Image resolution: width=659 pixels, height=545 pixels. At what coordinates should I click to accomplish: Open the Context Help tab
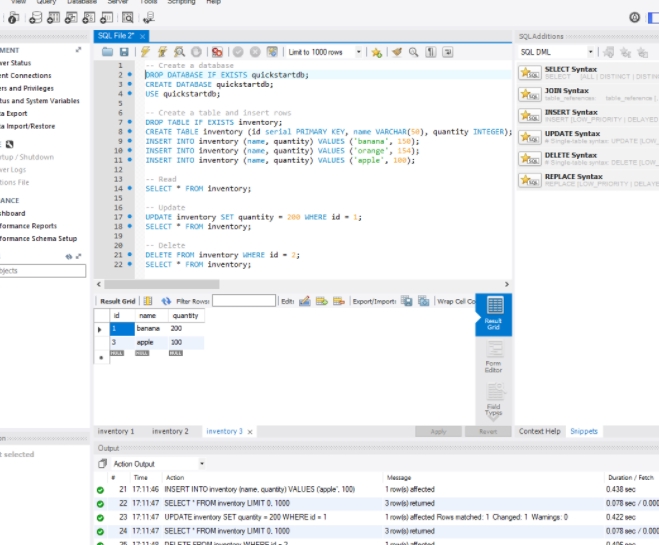pyautogui.click(x=539, y=431)
